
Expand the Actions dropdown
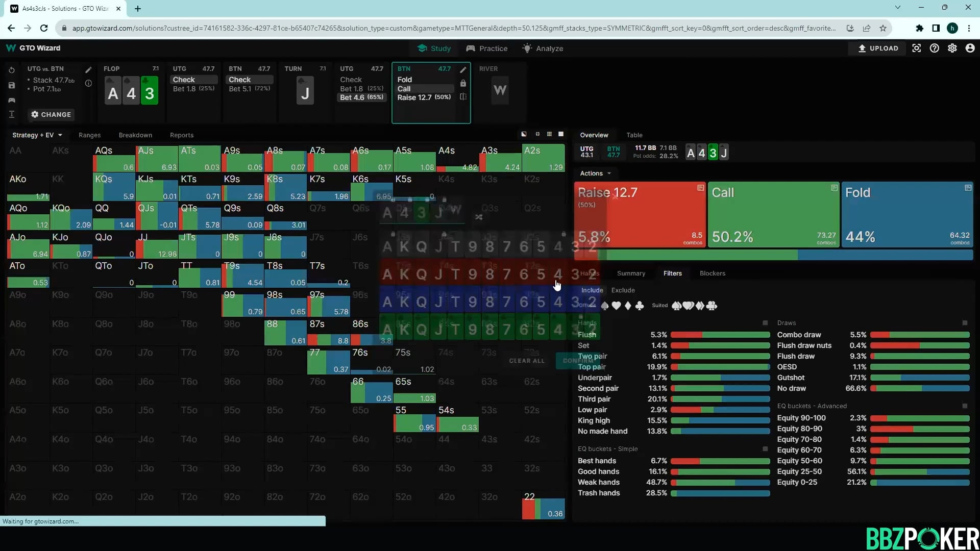click(595, 173)
